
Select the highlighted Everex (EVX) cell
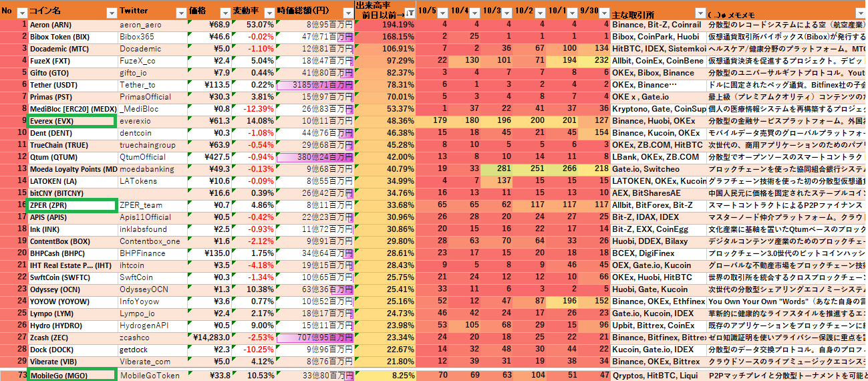72,121
